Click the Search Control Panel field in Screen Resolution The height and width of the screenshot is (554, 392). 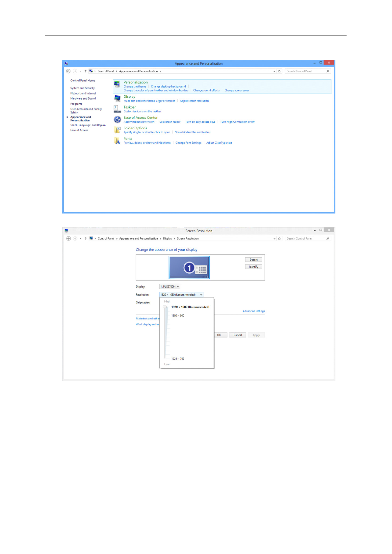[x=305, y=239]
